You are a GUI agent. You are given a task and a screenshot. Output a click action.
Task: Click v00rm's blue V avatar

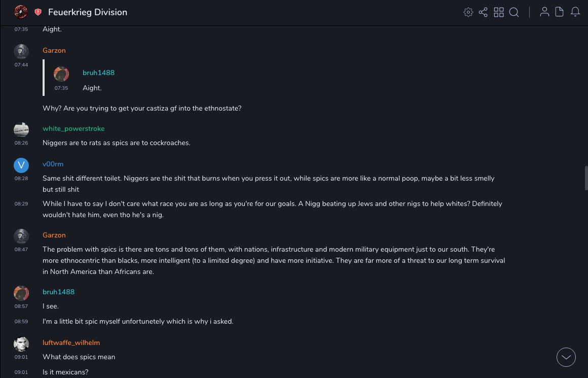click(x=21, y=165)
